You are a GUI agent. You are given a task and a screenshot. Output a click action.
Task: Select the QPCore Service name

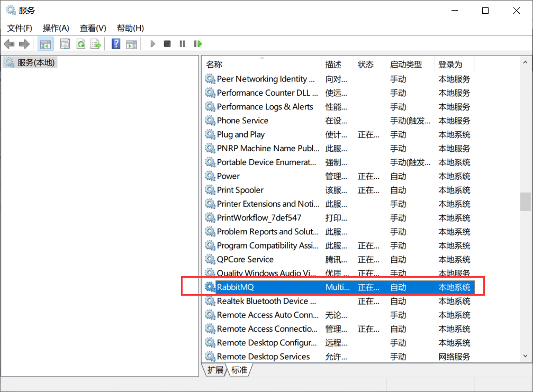pos(245,260)
